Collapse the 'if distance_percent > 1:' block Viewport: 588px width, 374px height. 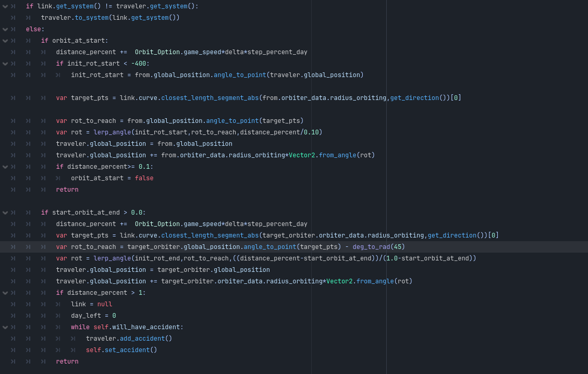tap(5, 293)
